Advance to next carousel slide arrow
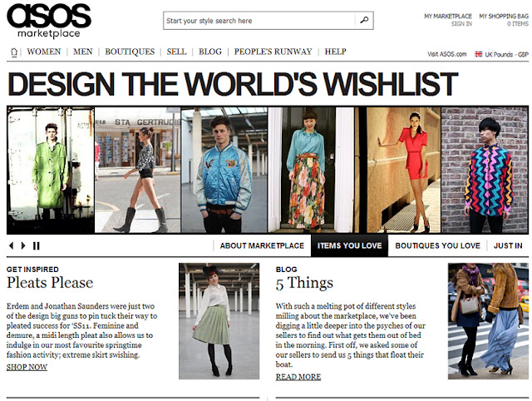532x401 pixels. point(23,245)
